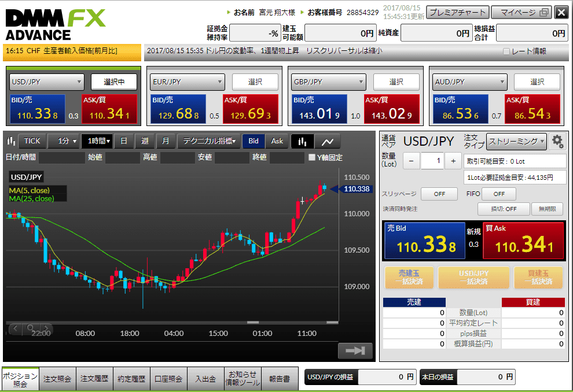Screen dimensions: 573x392
Task: Open the EUR/JPY currency pair dropdown
Action: [x=187, y=82]
